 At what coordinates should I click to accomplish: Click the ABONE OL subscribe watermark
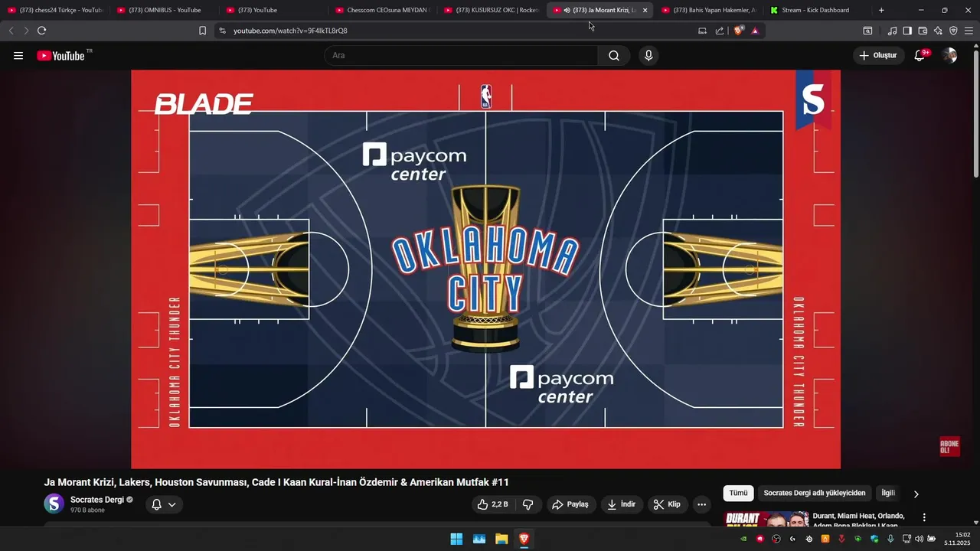[x=949, y=447]
